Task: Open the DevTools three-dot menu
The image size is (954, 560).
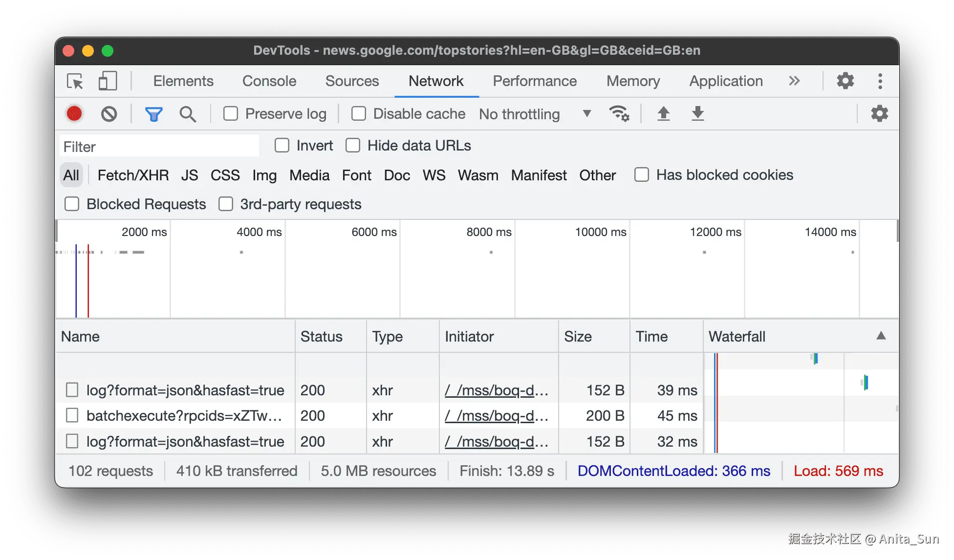Action: [880, 81]
